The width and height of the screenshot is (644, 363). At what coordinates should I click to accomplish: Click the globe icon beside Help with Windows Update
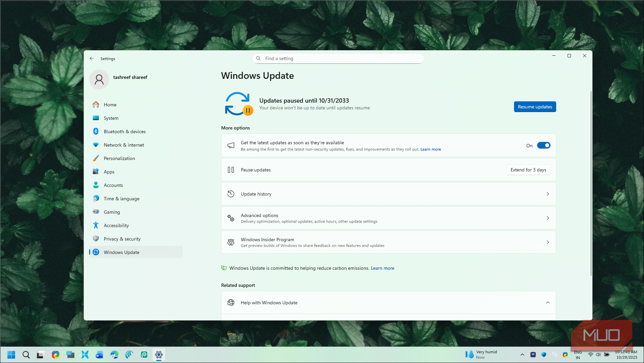tap(231, 303)
